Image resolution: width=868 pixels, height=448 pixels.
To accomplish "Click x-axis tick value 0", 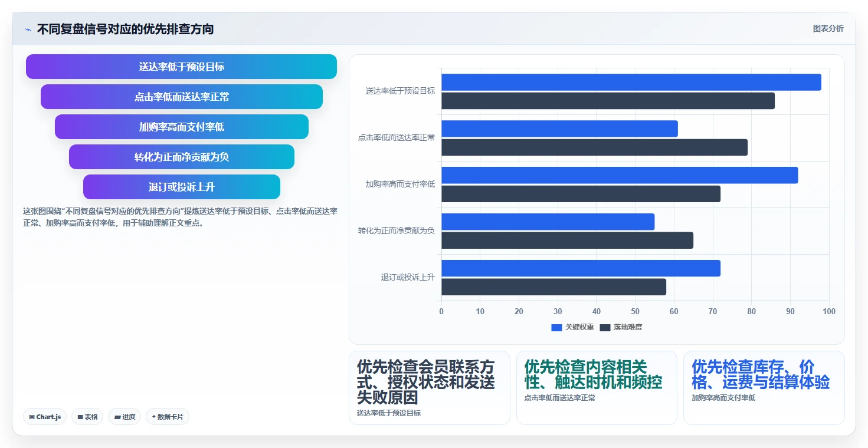I will [x=441, y=311].
